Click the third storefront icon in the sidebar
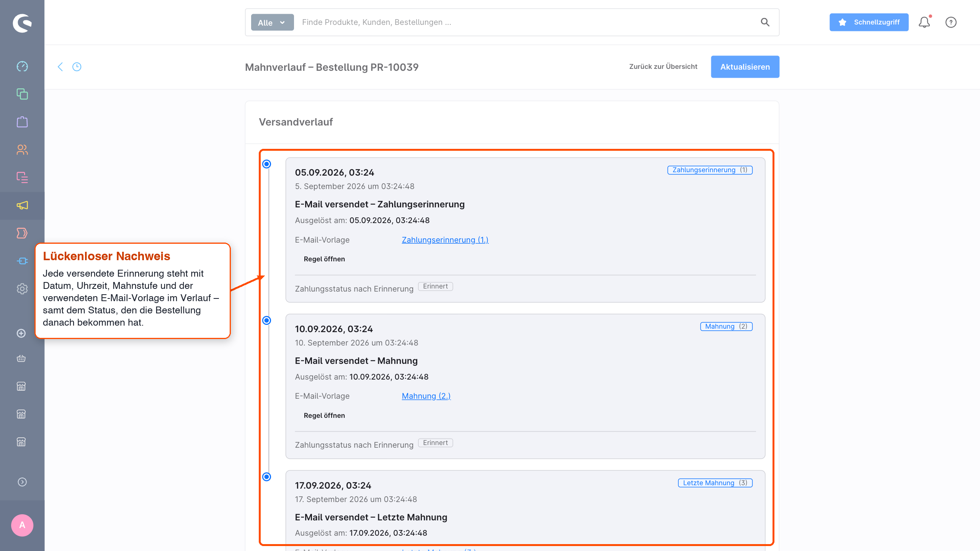 (21, 442)
